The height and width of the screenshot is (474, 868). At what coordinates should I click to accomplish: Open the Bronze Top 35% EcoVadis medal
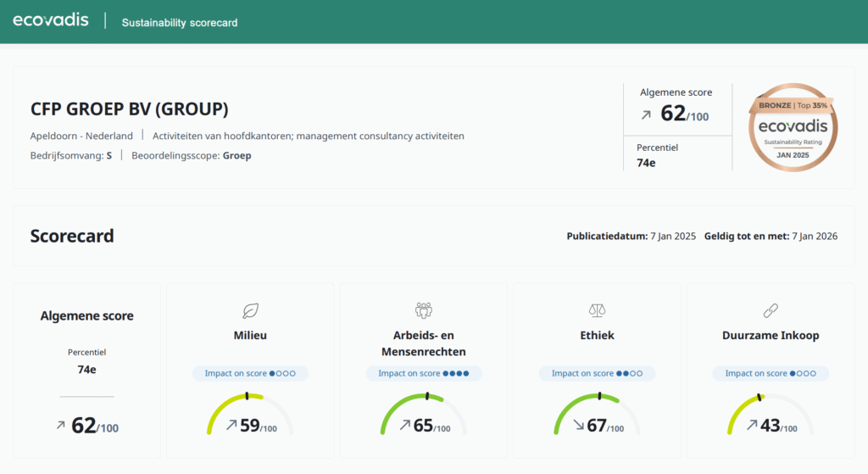point(793,127)
